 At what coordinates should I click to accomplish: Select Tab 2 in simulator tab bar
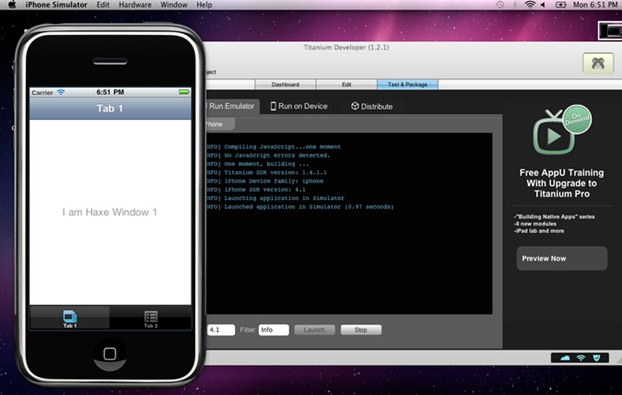coord(151,318)
